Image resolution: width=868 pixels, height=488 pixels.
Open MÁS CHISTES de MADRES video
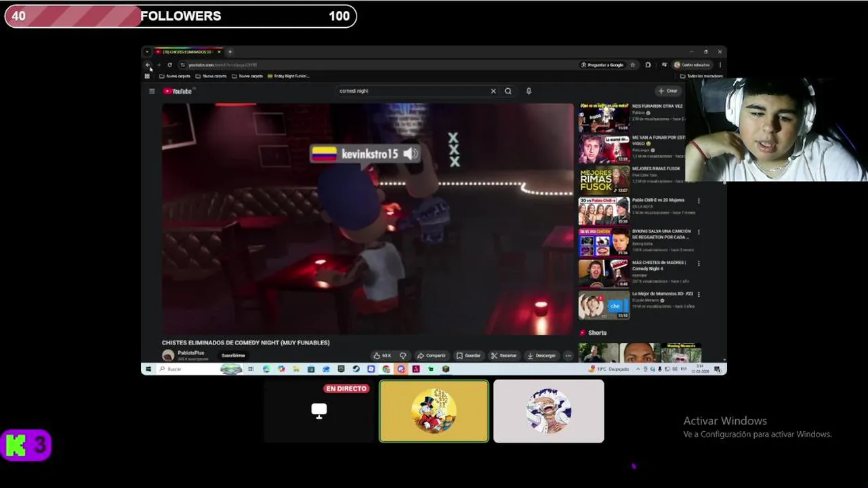(x=604, y=274)
